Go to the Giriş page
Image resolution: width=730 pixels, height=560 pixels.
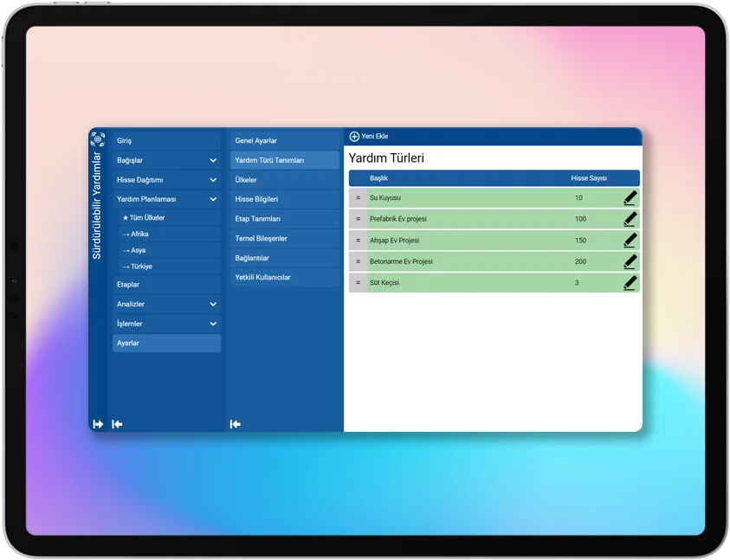click(x=166, y=141)
